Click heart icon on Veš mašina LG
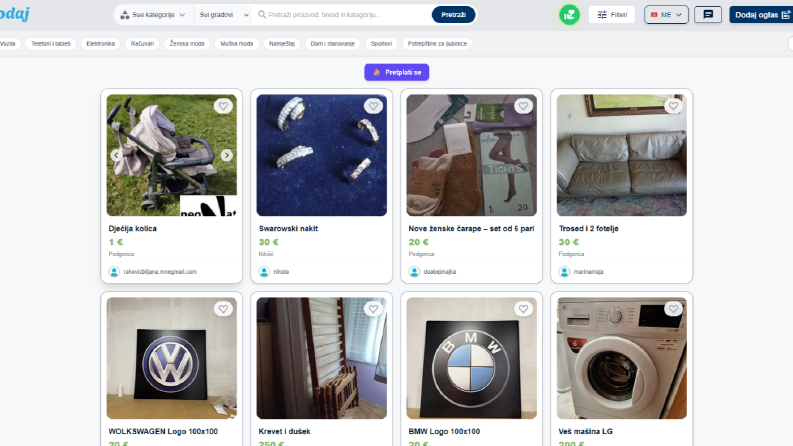This screenshot has width=793, height=446. [673, 308]
